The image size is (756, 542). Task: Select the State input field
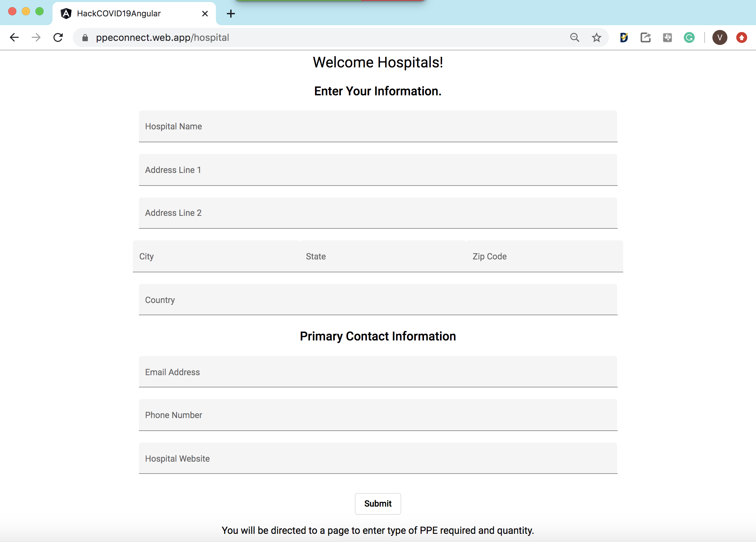coord(383,256)
